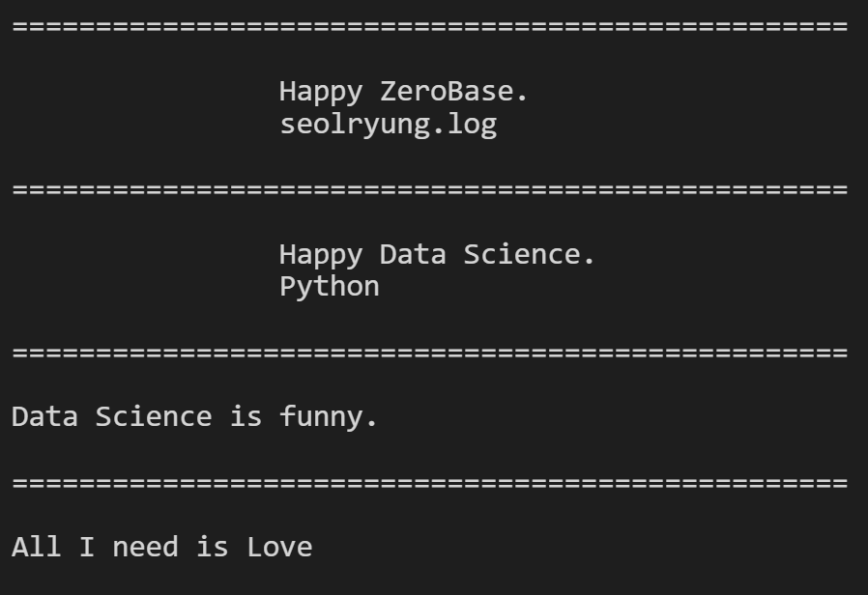Click the separator line above "Happy ZeroBase."

(x=429, y=27)
